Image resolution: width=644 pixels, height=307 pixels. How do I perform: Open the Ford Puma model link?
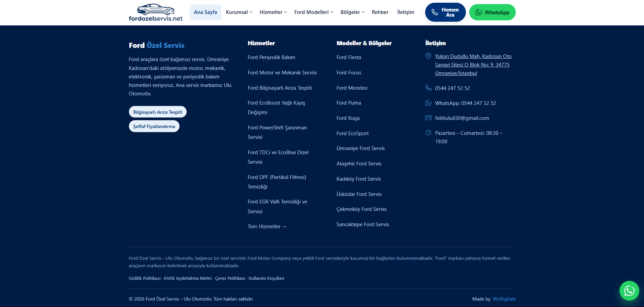pos(349,103)
